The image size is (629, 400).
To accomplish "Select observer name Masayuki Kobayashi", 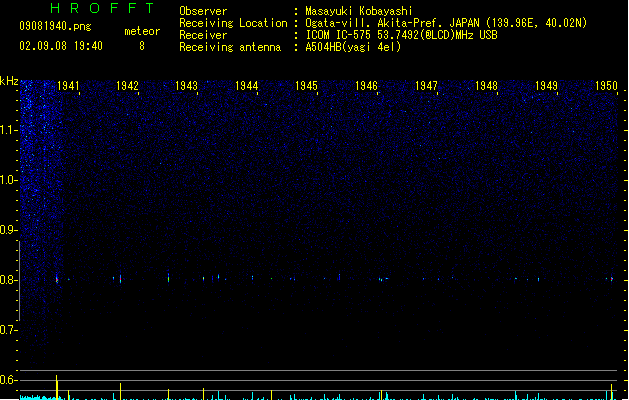I will 359,11.
